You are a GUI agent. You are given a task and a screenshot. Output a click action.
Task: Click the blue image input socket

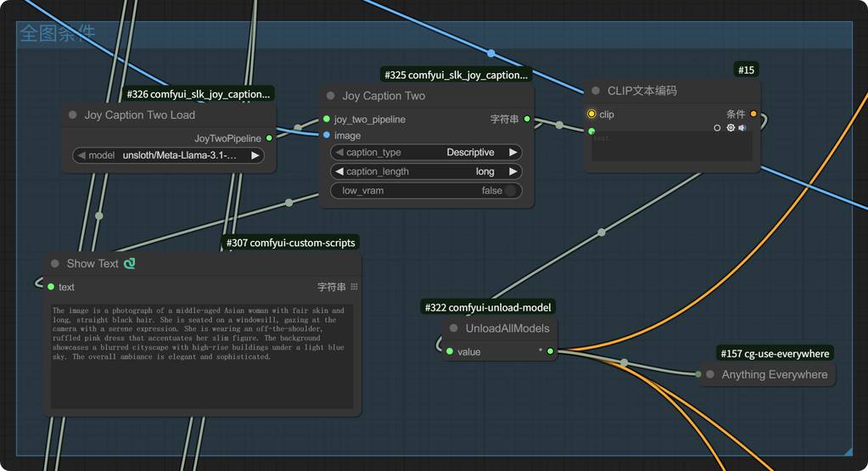coord(327,136)
